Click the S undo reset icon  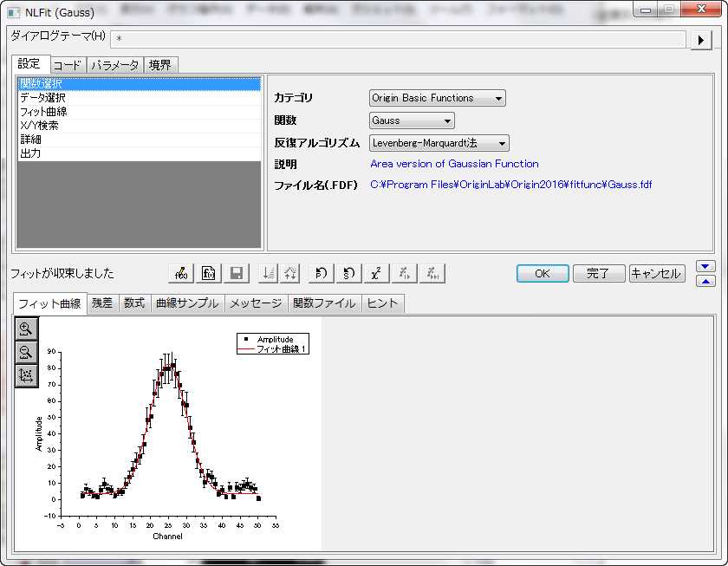coord(348,274)
